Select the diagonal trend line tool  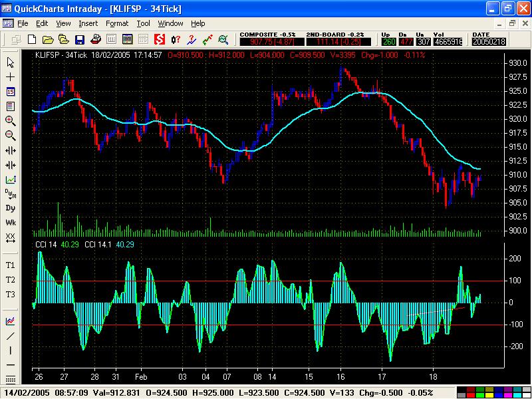click(11, 336)
